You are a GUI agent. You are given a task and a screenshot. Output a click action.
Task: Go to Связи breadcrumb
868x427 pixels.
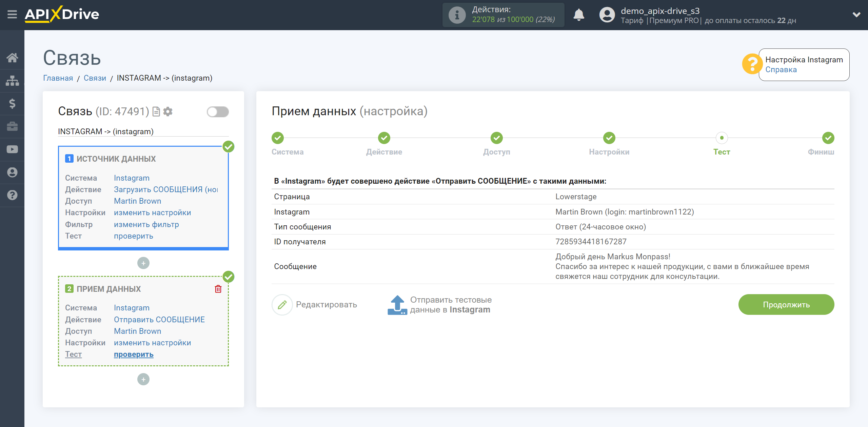pos(95,78)
